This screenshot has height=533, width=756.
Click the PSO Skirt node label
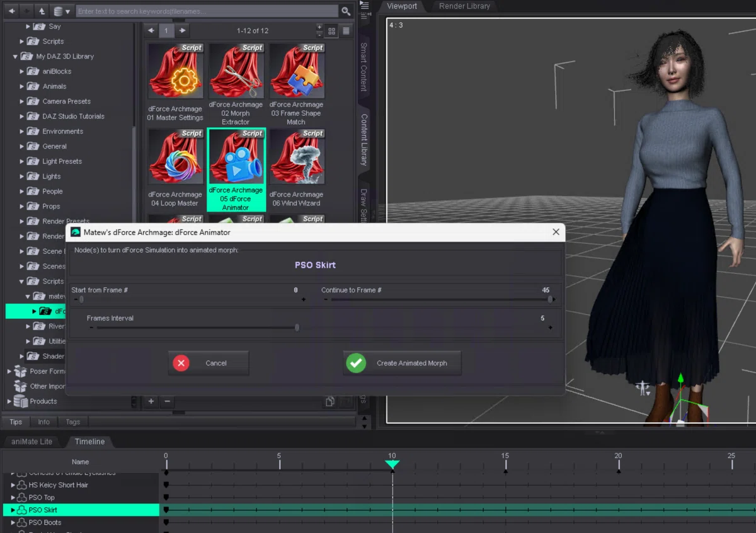(316, 265)
